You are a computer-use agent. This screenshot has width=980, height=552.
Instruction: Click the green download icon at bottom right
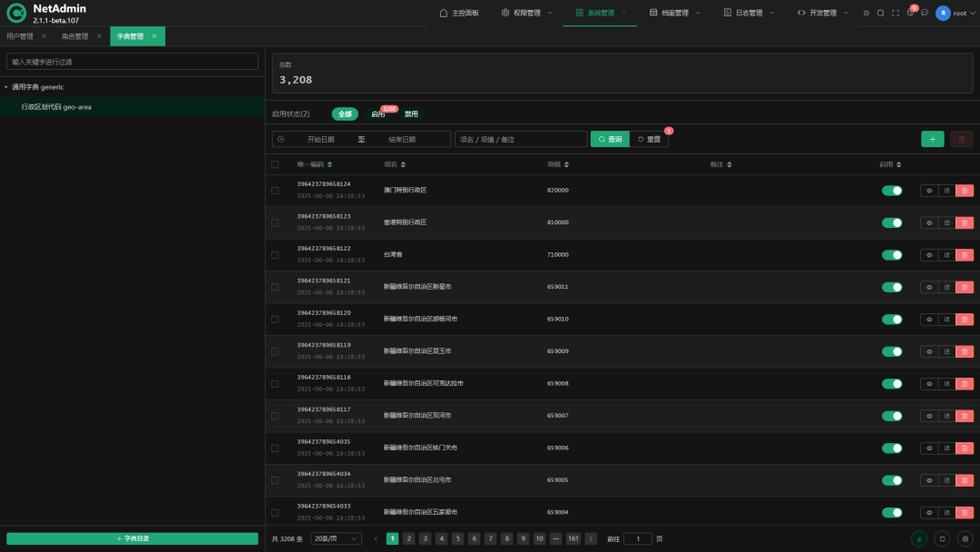(919, 539)
